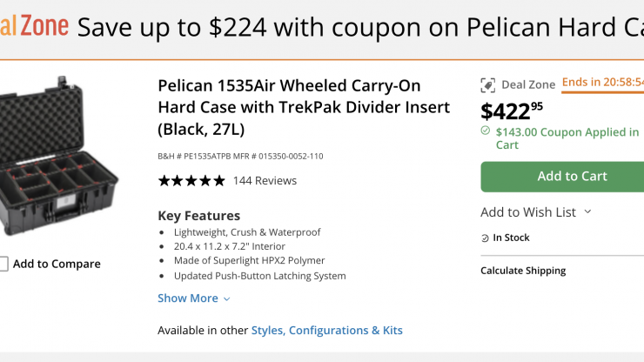Expand Key Features with Show More
This screenshot has height=362, width=644.
click(x=193, y=298)
